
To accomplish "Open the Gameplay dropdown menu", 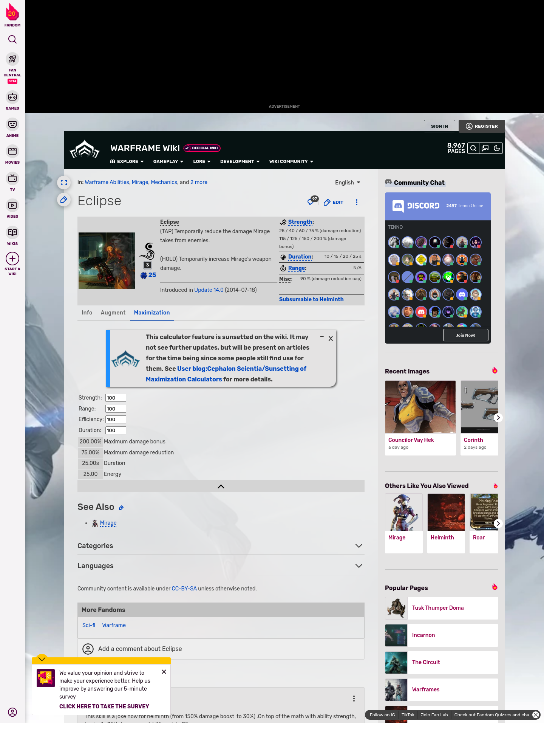I will click(168, 161).
